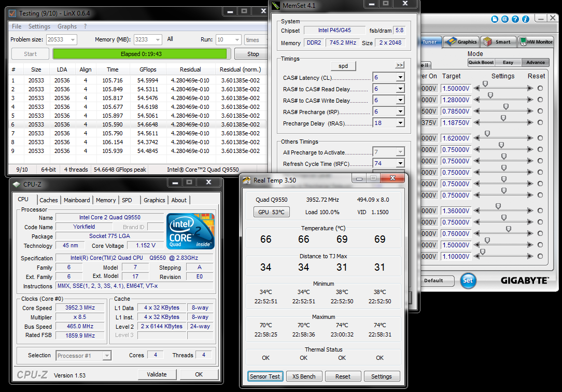Expand the RAS# to CAS# Read Delay dropdown

[x=400, y=89]
